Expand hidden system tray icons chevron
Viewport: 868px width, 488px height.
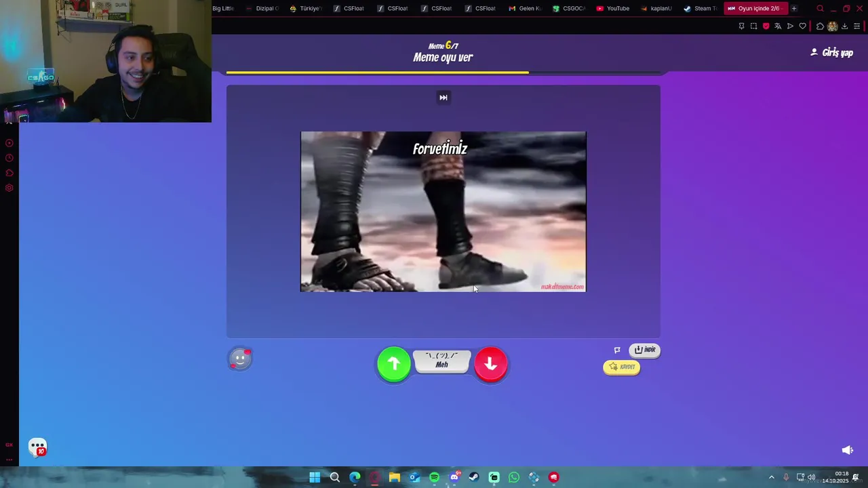(x=771, y=477)
